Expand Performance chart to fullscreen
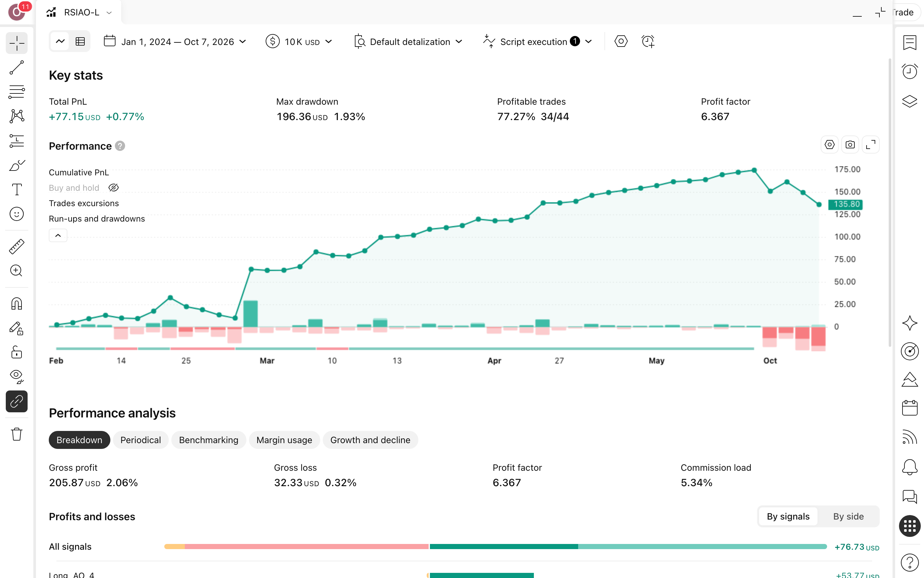 (x=870, y=144)
